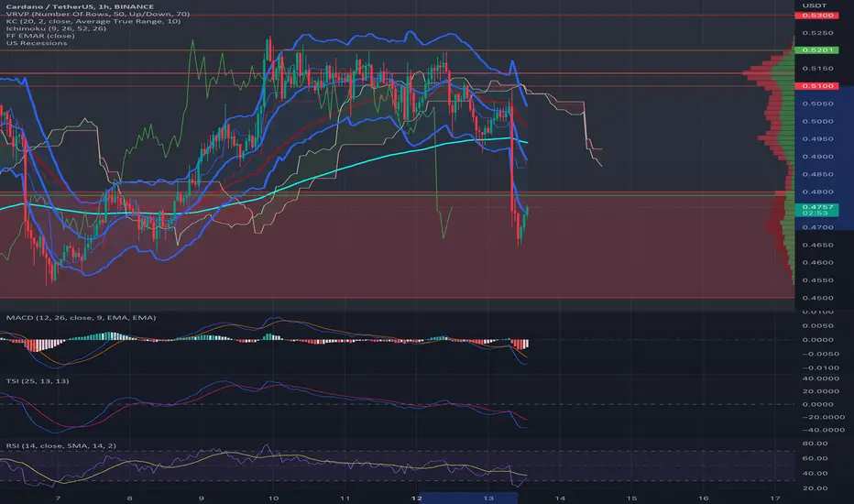The width and height of the screenshot is (854, 504).
Task: Click date 8 on the time axis
Action: [129, 498]
